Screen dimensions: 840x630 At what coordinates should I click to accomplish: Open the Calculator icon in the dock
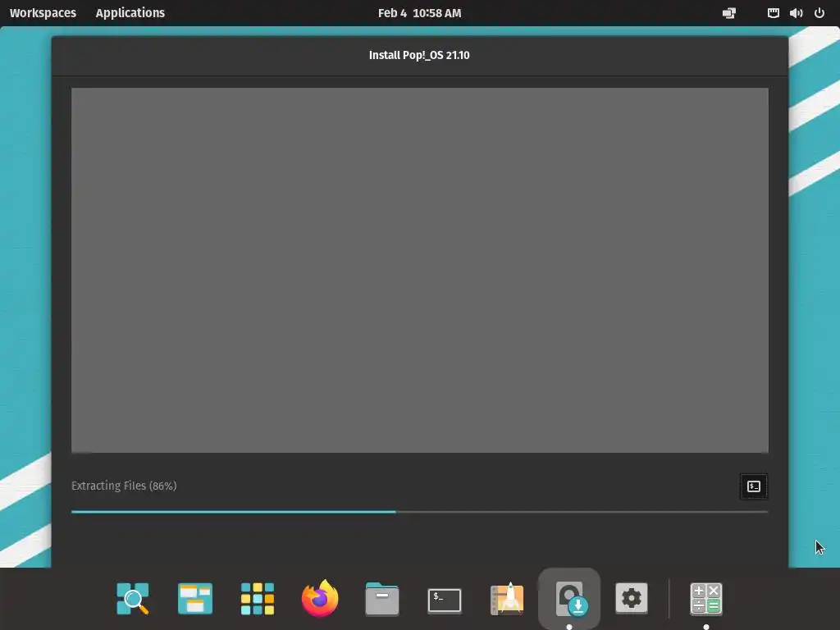pos(706,598)
